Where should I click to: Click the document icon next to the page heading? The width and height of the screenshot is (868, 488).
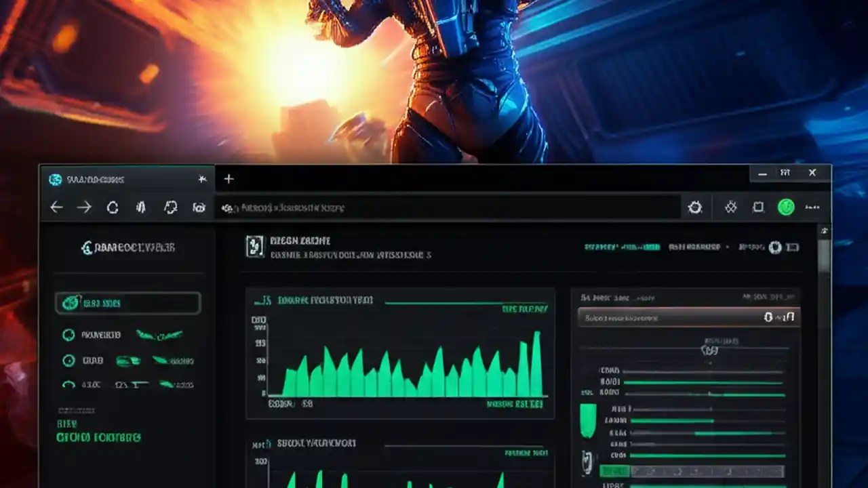point(256,247)
